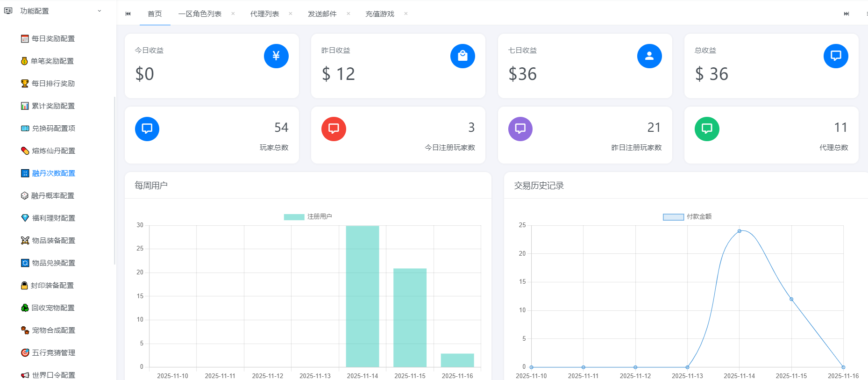Toggle the 付款金额 legend in transaction chart
The height and width of the screenshot is (380, 868).
(x=687, y=217)
